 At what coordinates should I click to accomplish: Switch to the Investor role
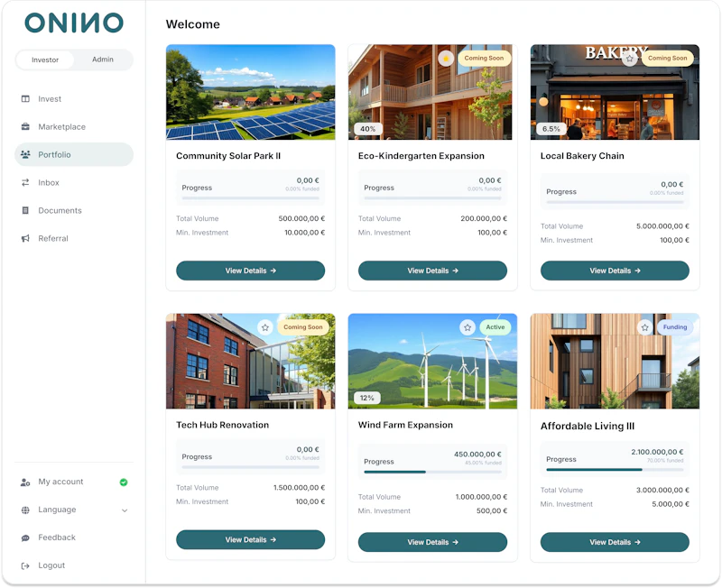pyautogui.click(x=45, y=60)
